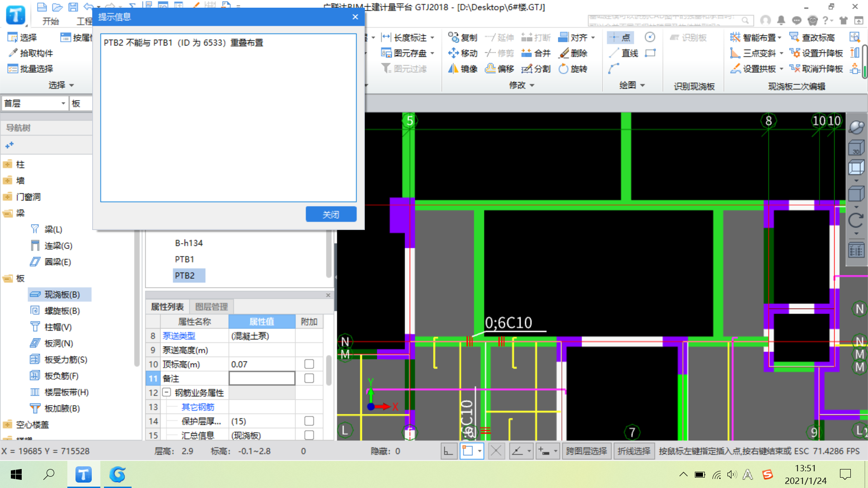The image size is (868, 488).
Task: Collapse the 钢筋业务属性 group
Action: pyautogui.click(x=166, y=392)
